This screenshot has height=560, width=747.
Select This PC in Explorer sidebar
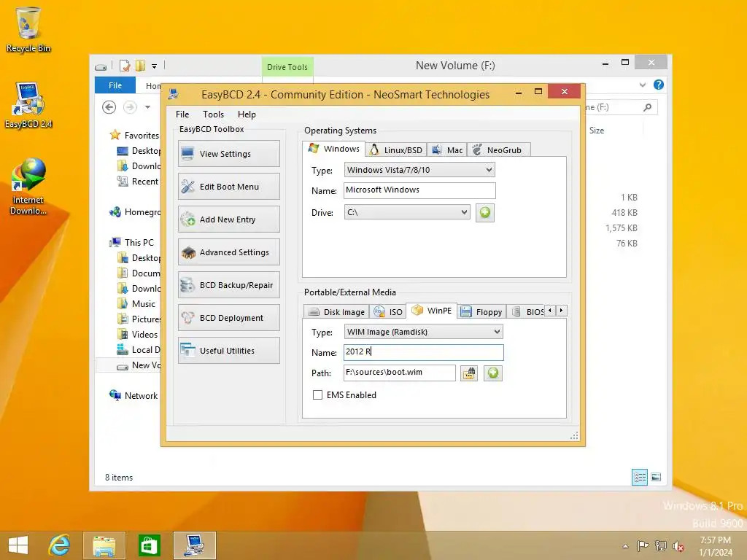coord(139,242)
